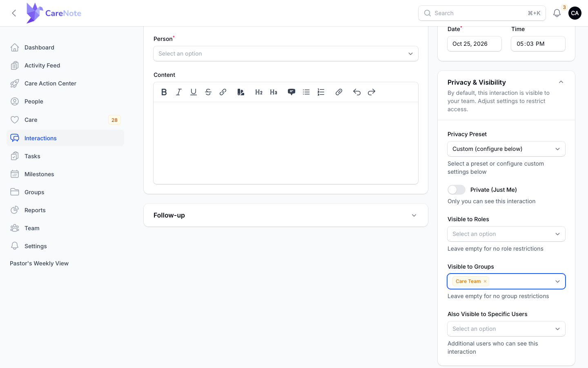Open Activity Feed page
The height and width of the screenshot is (368, 588).
(x=65, y=65)
